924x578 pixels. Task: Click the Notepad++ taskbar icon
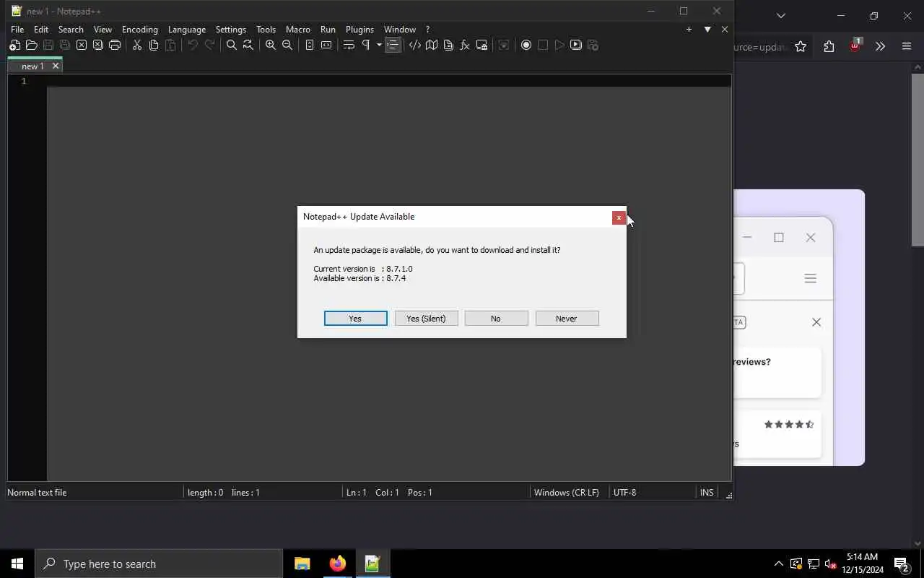[372, 564]
